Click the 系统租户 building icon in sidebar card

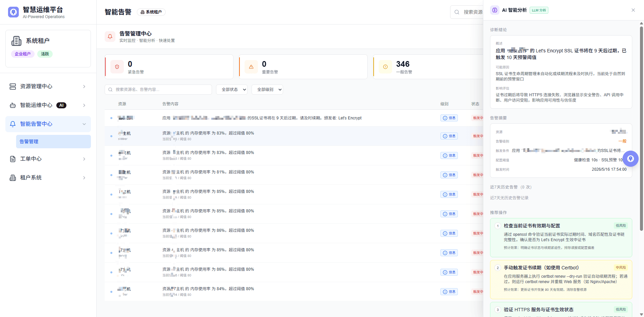tap(16, 41)
